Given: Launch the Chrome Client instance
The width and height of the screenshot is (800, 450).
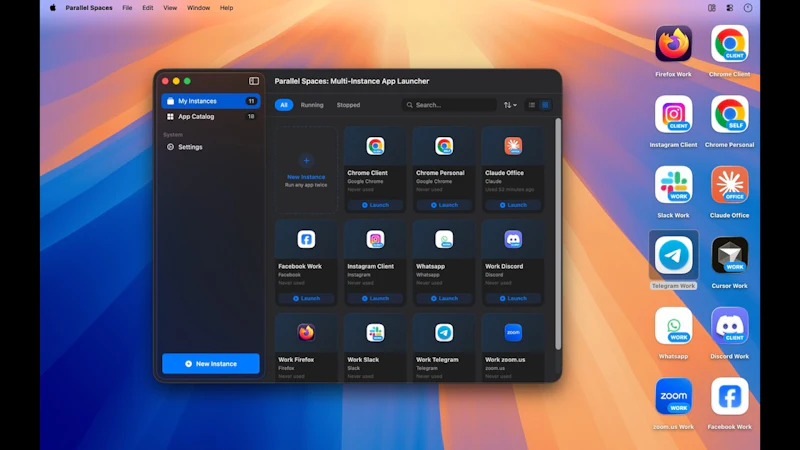Looking at the screenshot, I should pos(375,205).
